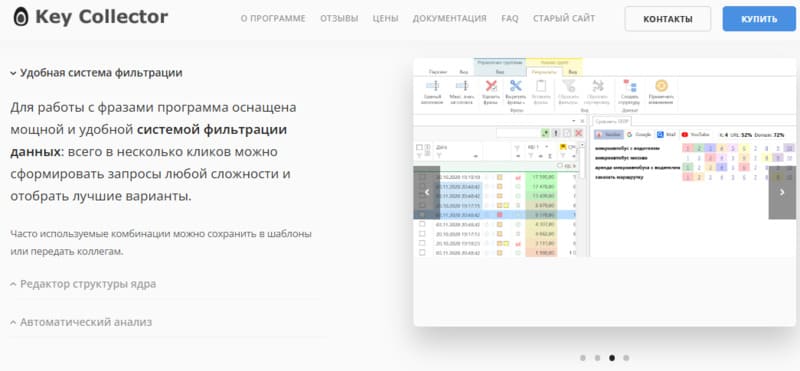Click the Вырезать фразы scissors icon
This screenshot has width=800, height=371.
click(x=516, y=86)
